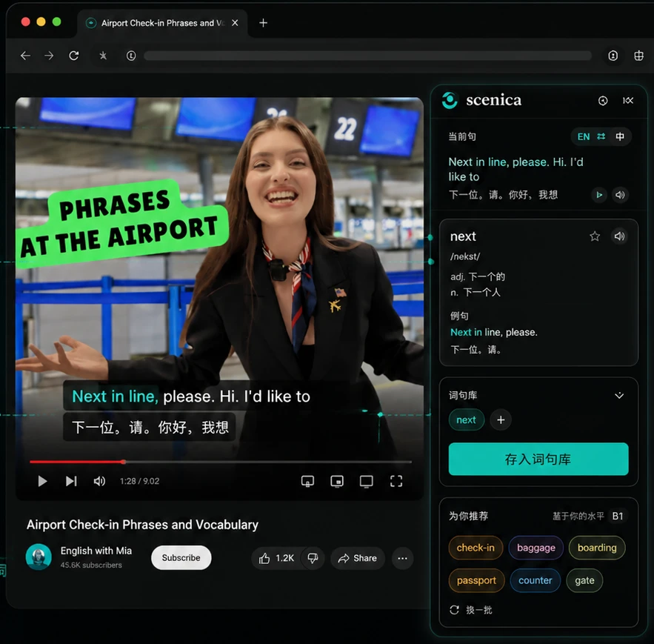654x644 pixels.
Task: Skip to the next video
Action: (71, 481)
